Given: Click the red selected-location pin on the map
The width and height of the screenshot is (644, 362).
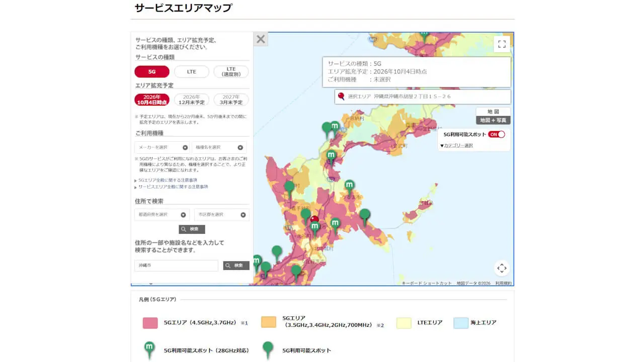Looking at the screenshot, I should click(x=314, y=220).
